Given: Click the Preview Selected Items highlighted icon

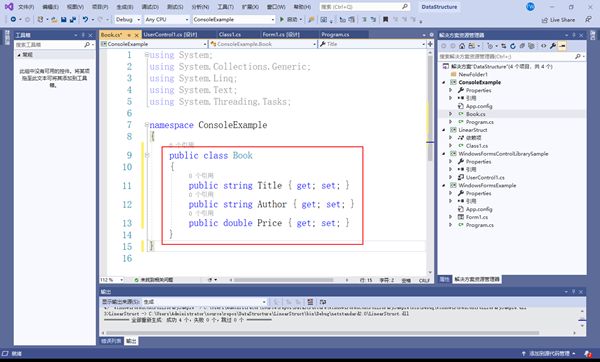Looking at the screenshot, I should 562,46.
